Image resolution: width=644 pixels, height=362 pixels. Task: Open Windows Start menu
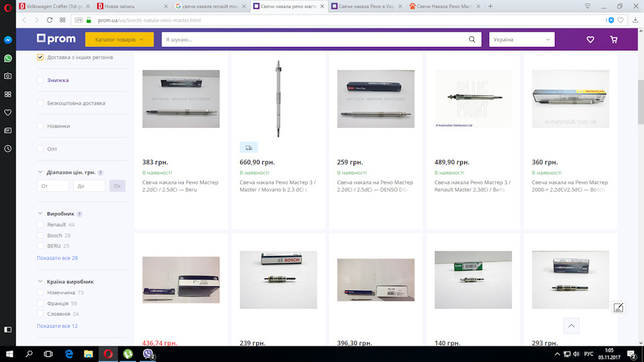pyautogui.click(x=9, y=354)
